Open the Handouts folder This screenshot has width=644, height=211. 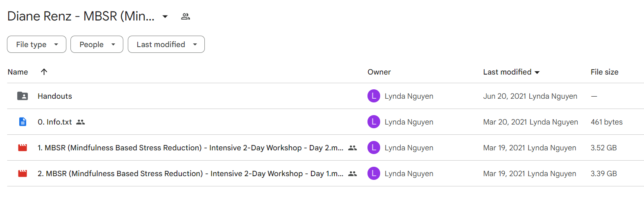(x=55, y=96)
